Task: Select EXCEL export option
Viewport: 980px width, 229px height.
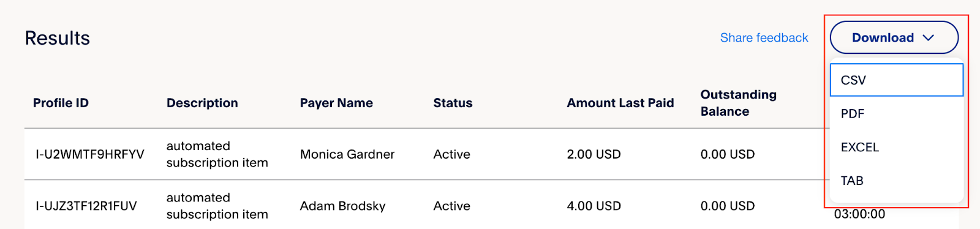Action: 897,147
